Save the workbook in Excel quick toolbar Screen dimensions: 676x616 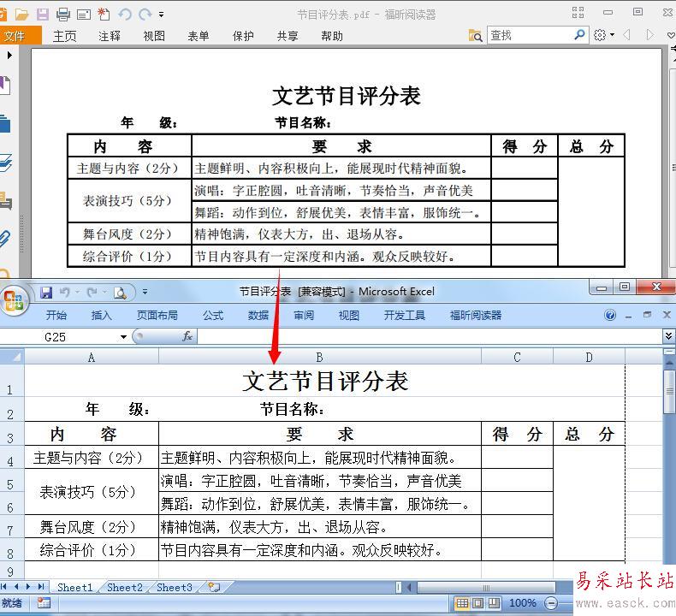tap(46, 293)
